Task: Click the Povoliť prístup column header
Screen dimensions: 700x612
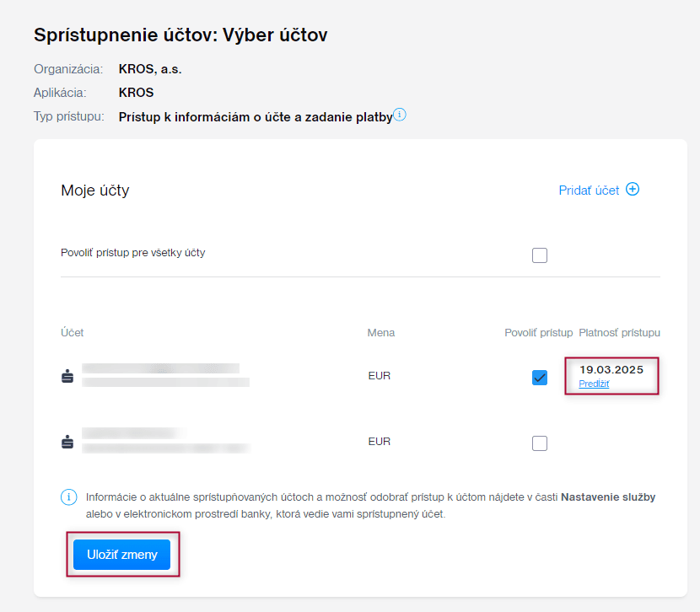Action: (x=538, y=333)
